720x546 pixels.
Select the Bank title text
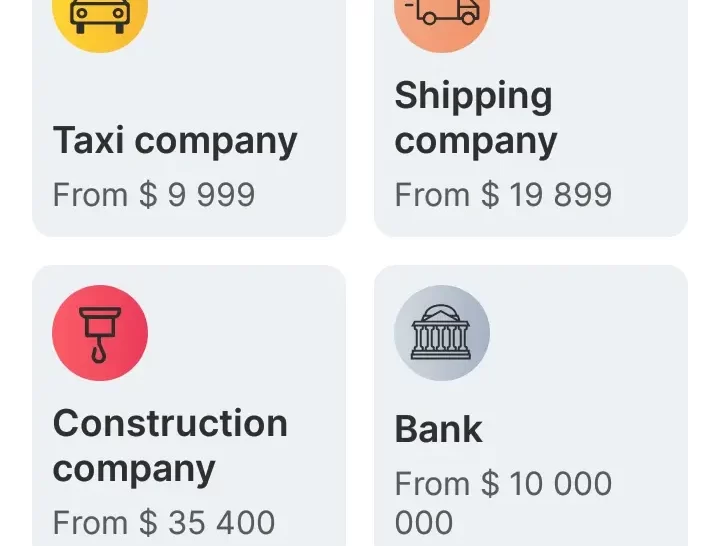(439, 429)
